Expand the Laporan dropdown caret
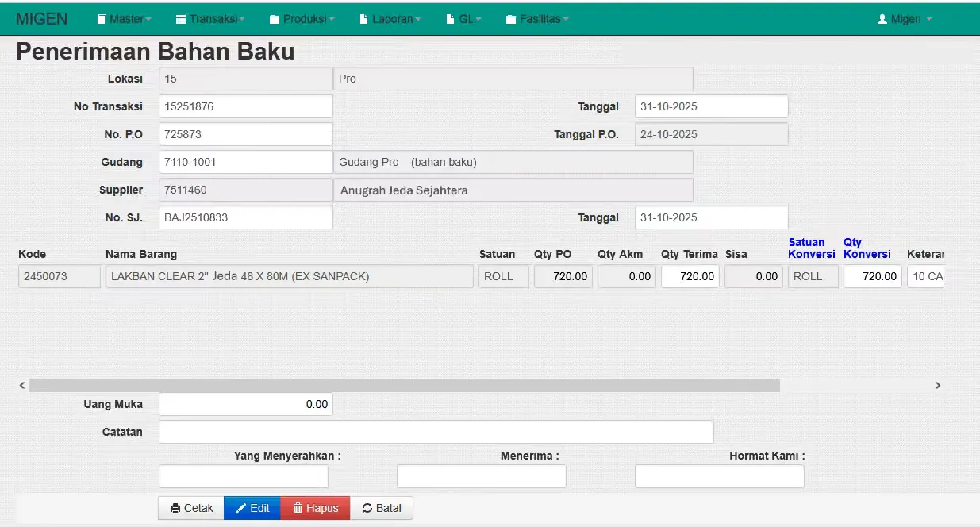Screen dimensions: 980x527 (x=417, y=20)
